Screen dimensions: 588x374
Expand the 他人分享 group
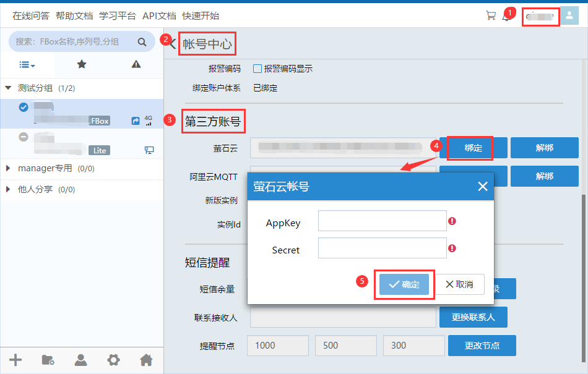pyautogui.click(x=8, y=190)
